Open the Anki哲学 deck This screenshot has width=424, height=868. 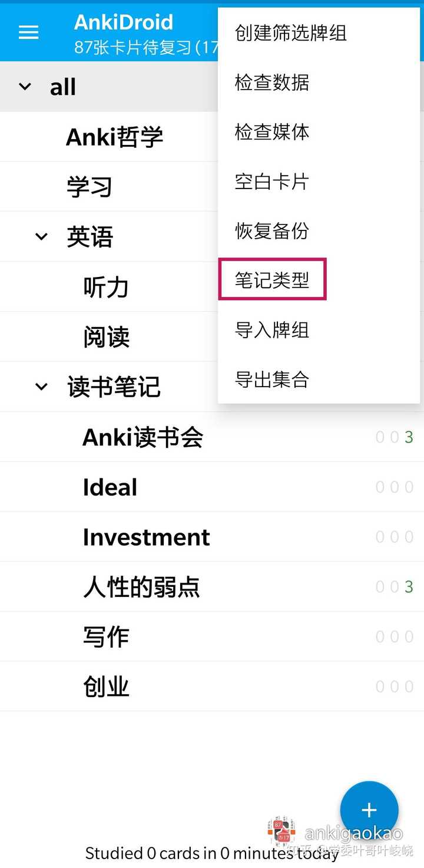(x=114, y=137)
